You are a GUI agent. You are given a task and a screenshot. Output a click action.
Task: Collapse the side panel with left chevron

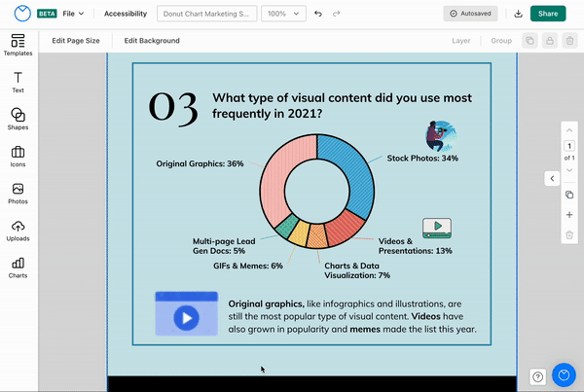[x=552, y=178]
